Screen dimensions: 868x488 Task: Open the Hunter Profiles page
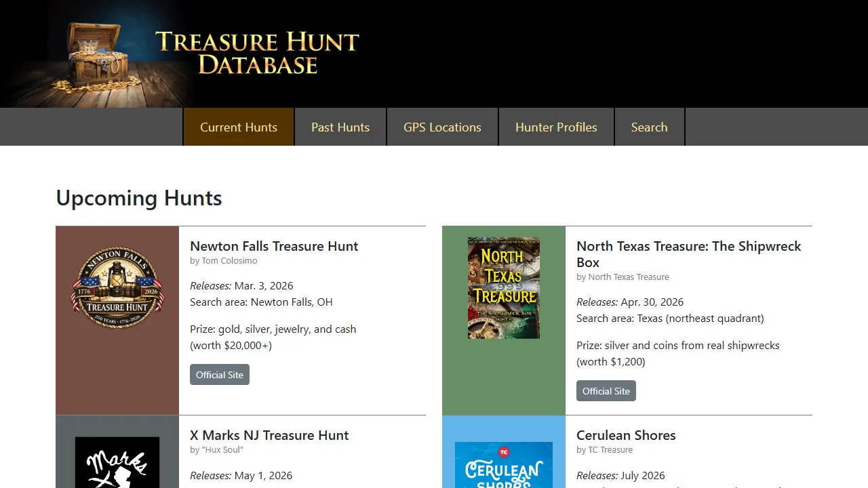556,127
